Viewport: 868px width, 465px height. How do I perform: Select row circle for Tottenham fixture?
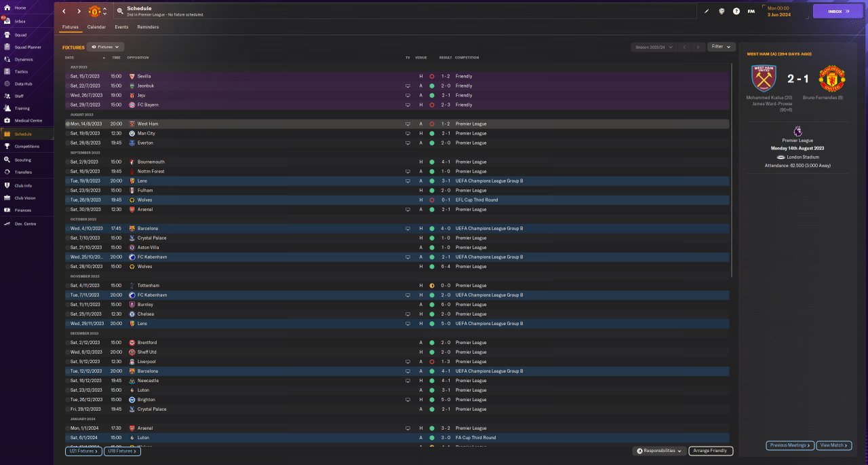(68, 286)
